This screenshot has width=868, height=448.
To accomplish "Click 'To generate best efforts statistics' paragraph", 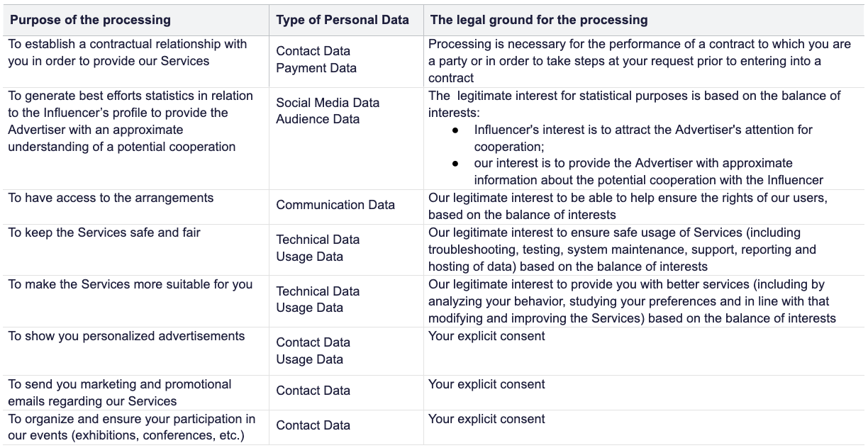I will (x=130, y=121).
